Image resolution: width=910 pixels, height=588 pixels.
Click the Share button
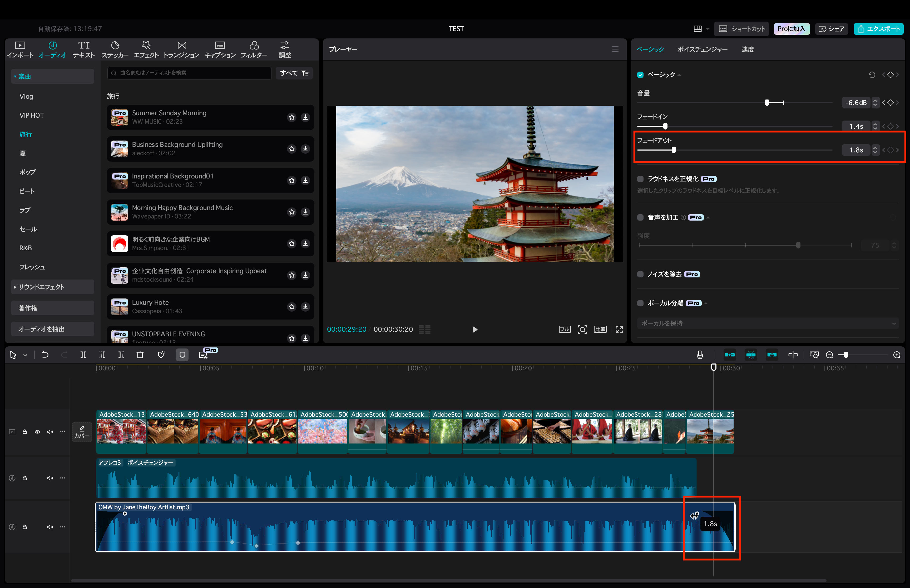pyautogui.click(x=831, y=29)
